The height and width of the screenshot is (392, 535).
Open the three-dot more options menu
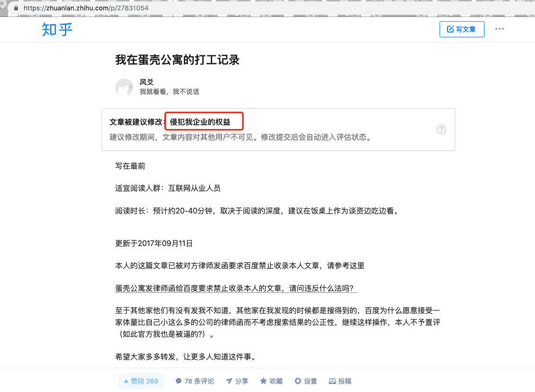click(x=500, y=29)
